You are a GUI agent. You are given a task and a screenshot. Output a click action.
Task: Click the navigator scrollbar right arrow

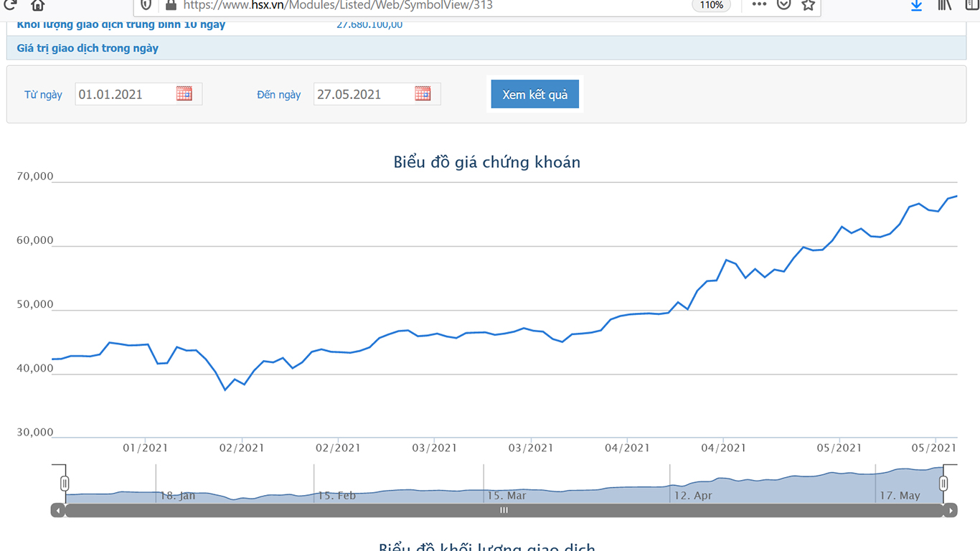[x=951, y=510]
